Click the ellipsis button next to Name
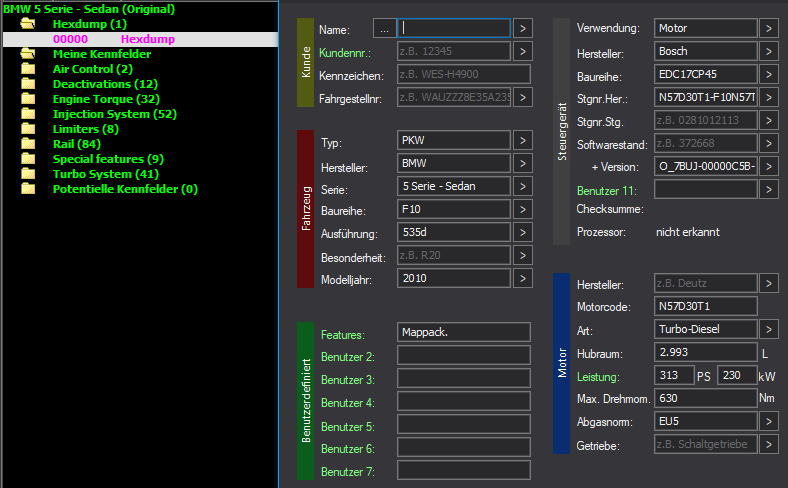This screenshot has height=488, width=788. tap(384, 29)
